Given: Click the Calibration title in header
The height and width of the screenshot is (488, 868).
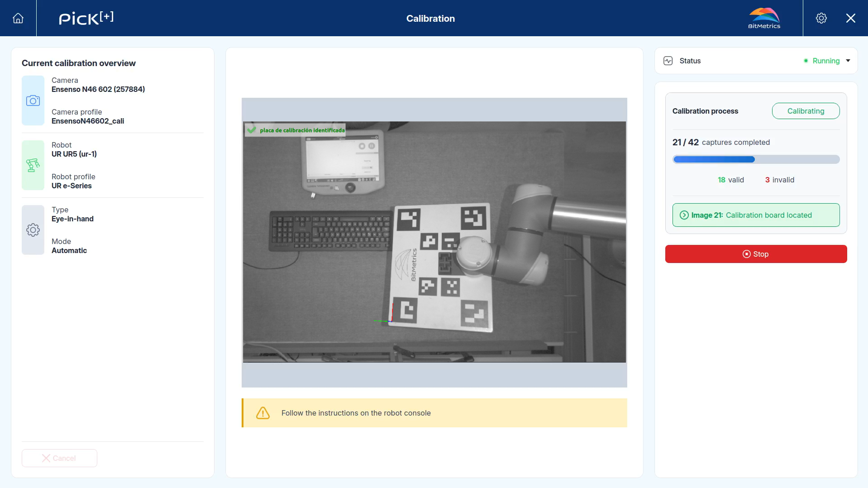Looking at the screenshot, I should (x=430, y=19).
